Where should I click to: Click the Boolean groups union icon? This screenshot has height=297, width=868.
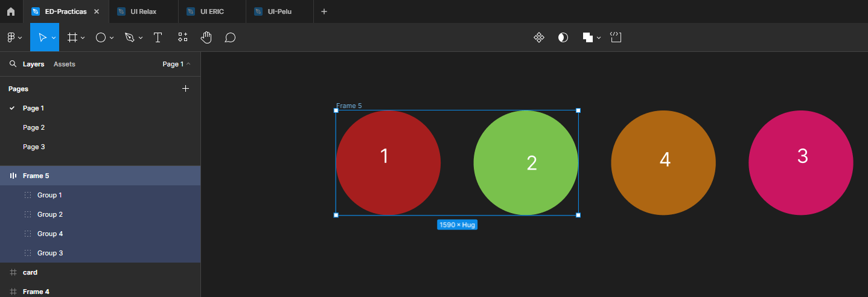click(587, 37)
